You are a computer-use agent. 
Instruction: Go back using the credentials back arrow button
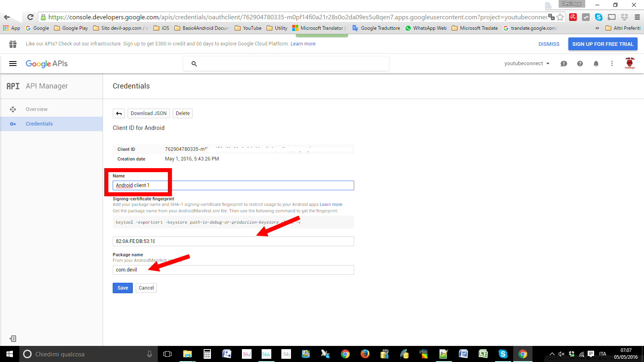click(119, 113)
